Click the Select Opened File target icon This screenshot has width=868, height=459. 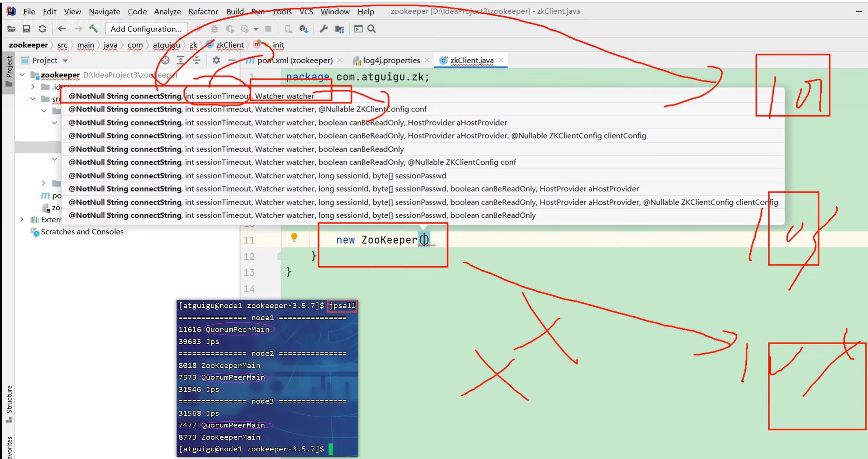pyautogui.click(x=165, y=60)
